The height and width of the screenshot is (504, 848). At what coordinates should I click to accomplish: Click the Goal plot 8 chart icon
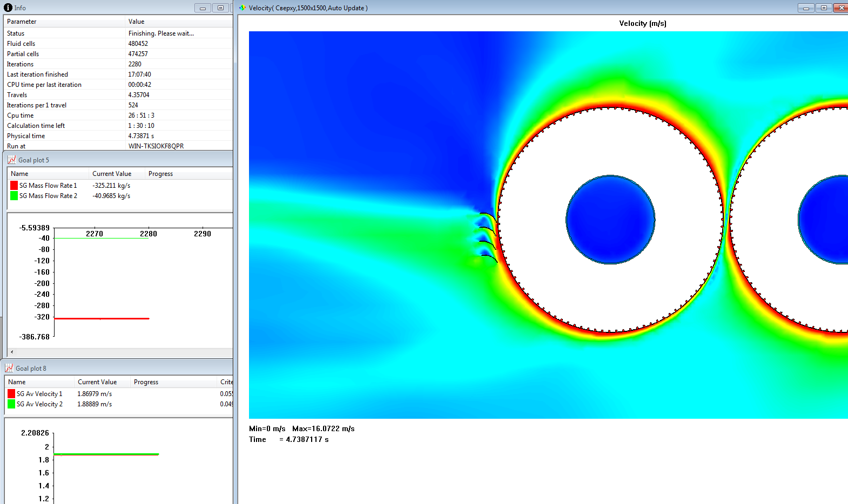coord(9,368)
